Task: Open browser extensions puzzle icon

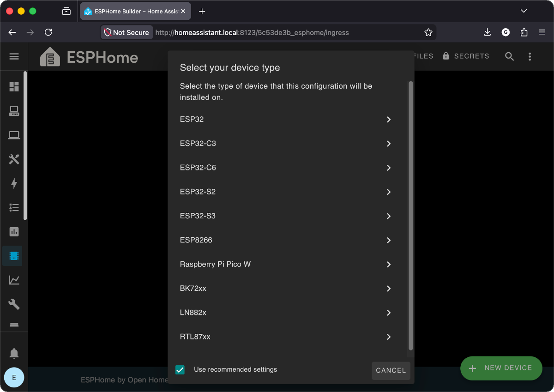Action: 524,32
